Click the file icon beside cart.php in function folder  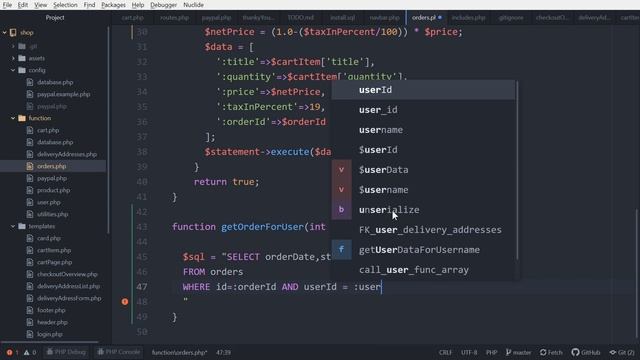30,130
